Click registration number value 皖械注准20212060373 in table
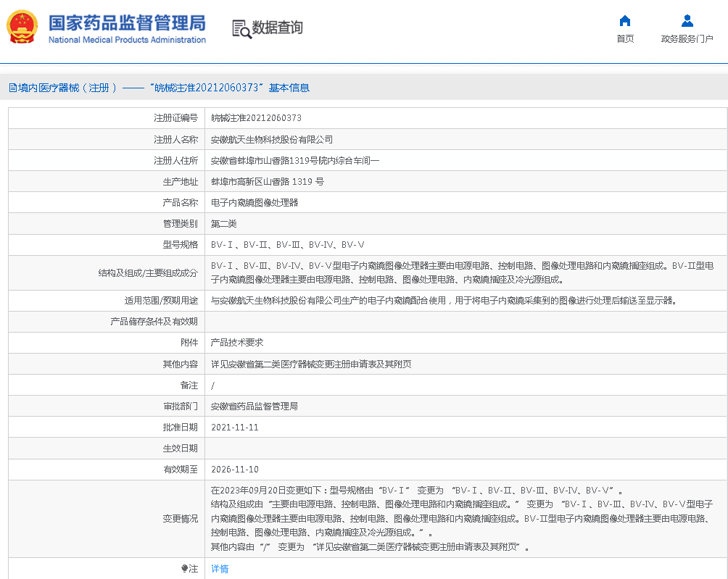The width and height of the screenshot is (728, 579). [256, 118]
